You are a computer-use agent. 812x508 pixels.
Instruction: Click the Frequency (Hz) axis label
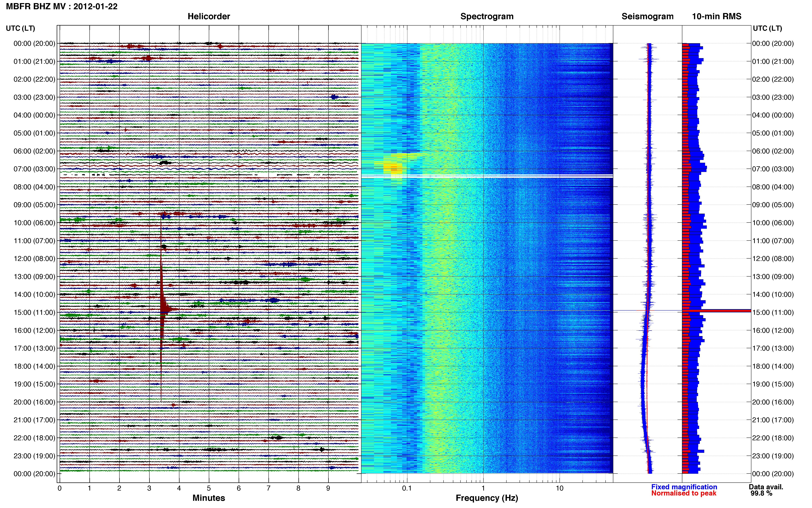click(x=487, y=498)
